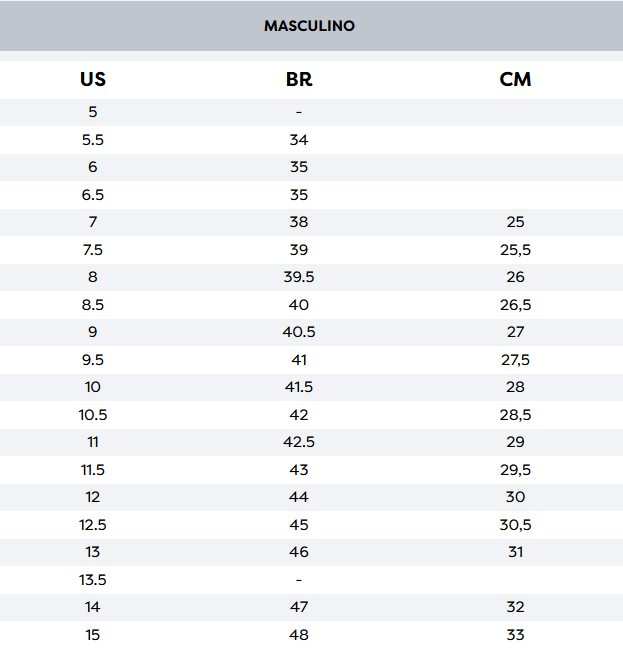Click BR size 38 cell
The height and width of the screenshot is (648, 623).
pyautogui.click(x=299, y=222)
